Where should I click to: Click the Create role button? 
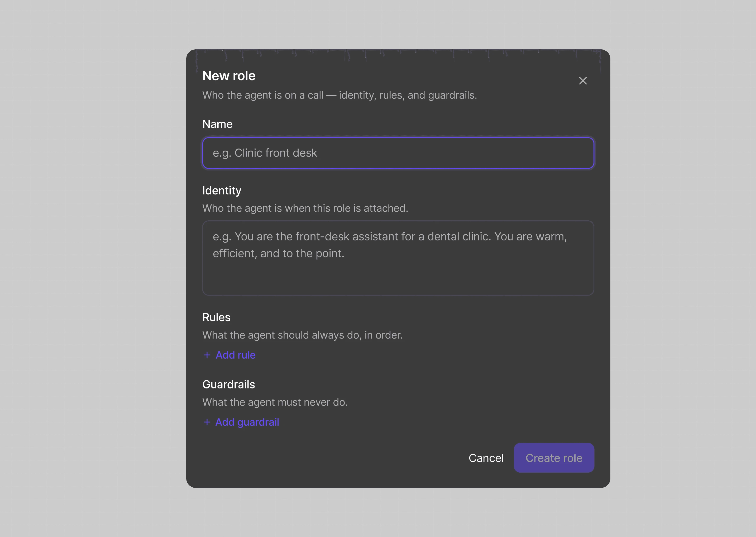(x=554, y=458)
